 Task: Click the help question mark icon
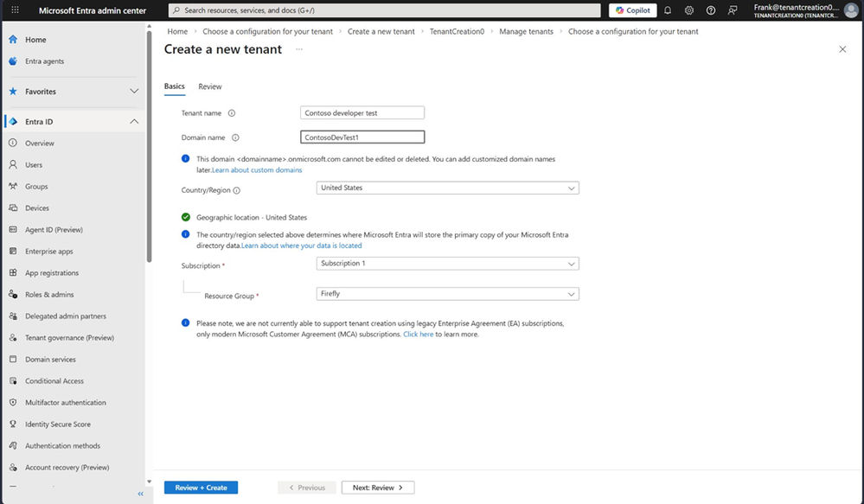click(x=711, y=10)
